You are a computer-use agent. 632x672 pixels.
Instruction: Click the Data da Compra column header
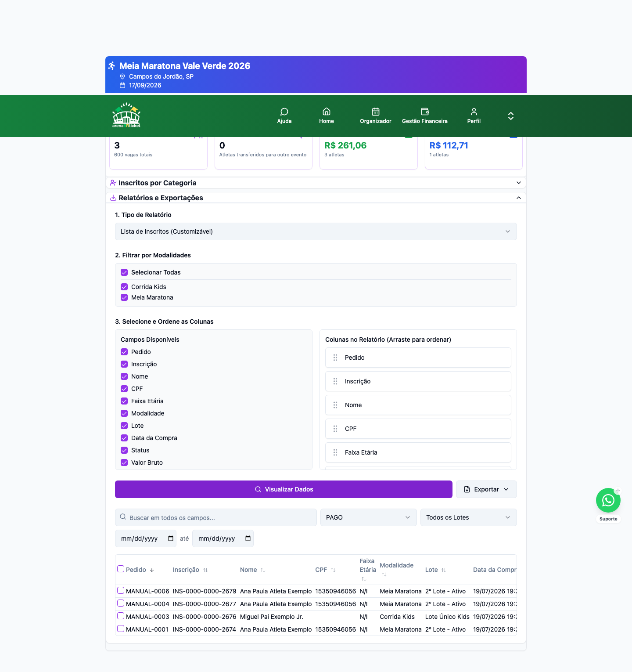point(495,570)
